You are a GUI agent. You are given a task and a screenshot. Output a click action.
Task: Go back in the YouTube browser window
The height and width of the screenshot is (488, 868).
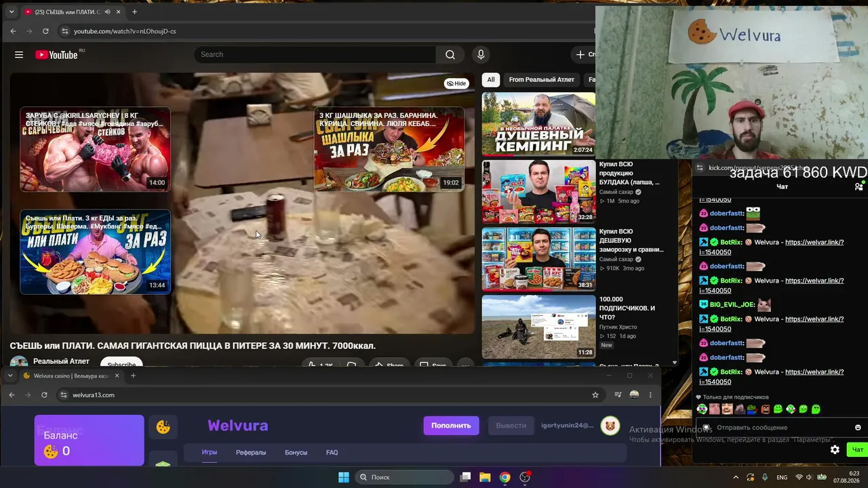pos(13,31)
